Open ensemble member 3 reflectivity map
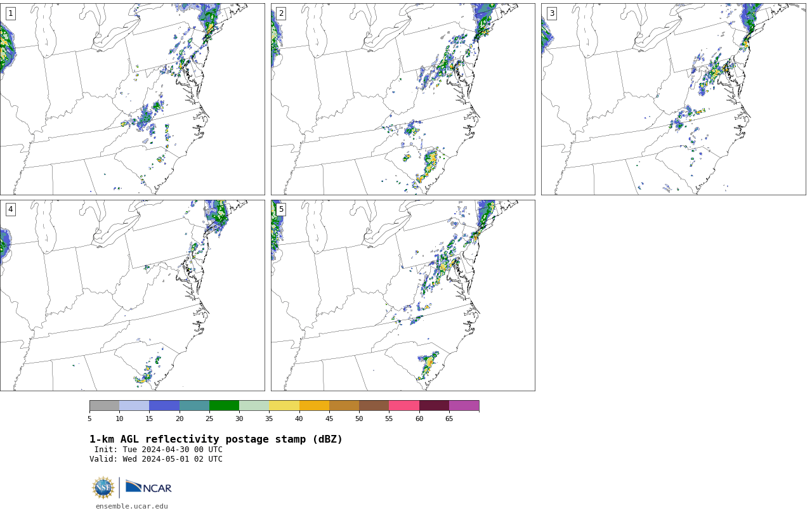This screenshot has height=513, width=812. (x=673, y=99)
